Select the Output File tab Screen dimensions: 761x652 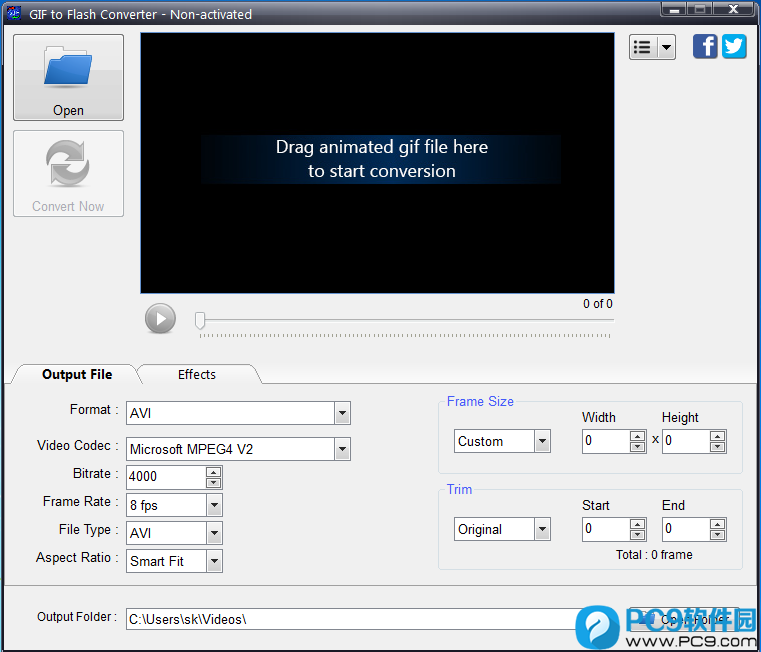click(77, 375)
